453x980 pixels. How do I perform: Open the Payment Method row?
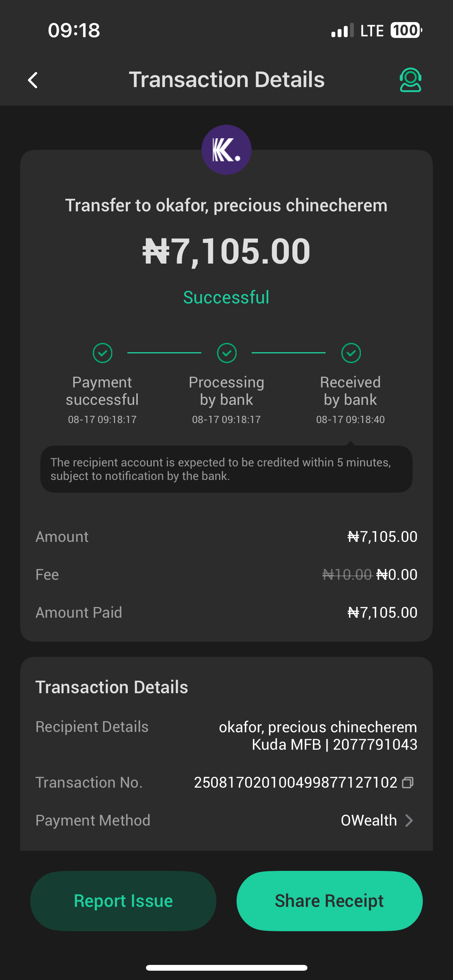(226, 820)
